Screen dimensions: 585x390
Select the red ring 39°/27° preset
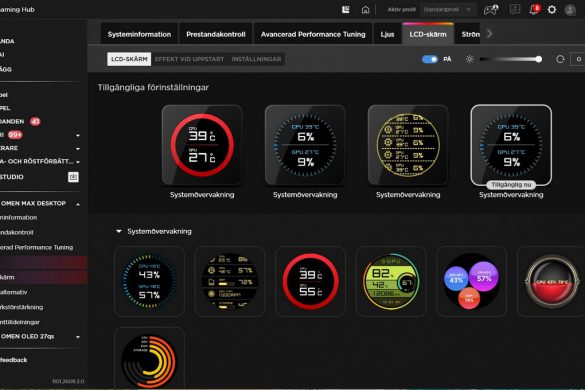point(202,145)
